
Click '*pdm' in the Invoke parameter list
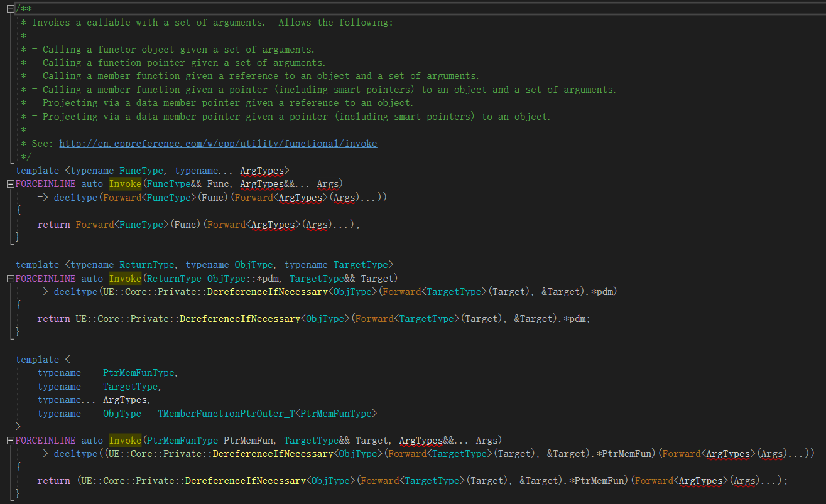pos(268,278)
